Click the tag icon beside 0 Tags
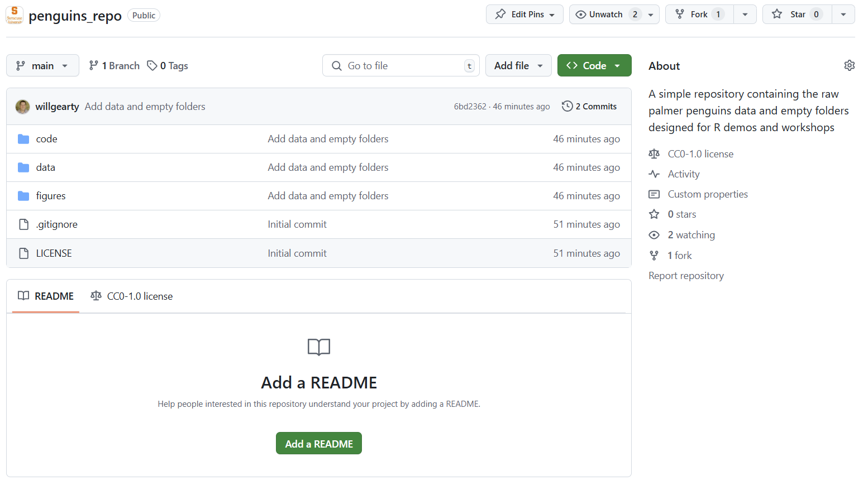 [x=152, y=65]
